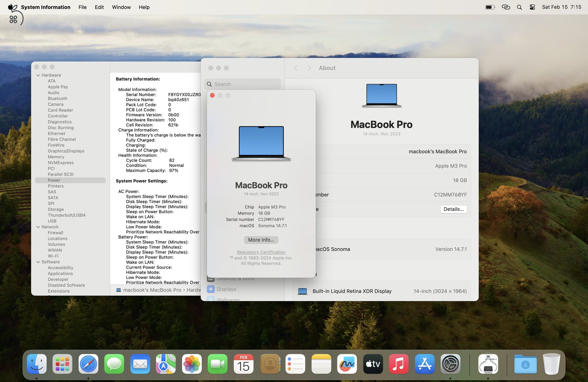Click serial number C12MM760YF in About This Mac
This screenshot has height=382, width=588.
271,220
